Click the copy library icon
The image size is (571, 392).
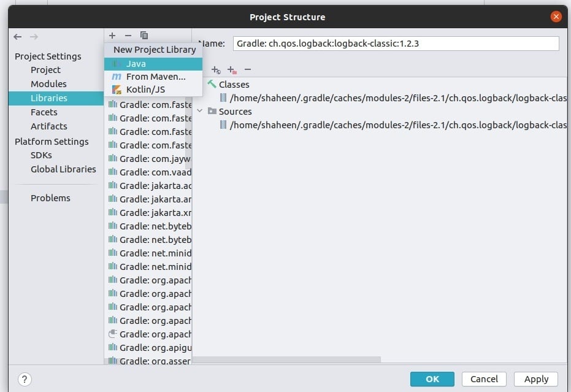144,36
